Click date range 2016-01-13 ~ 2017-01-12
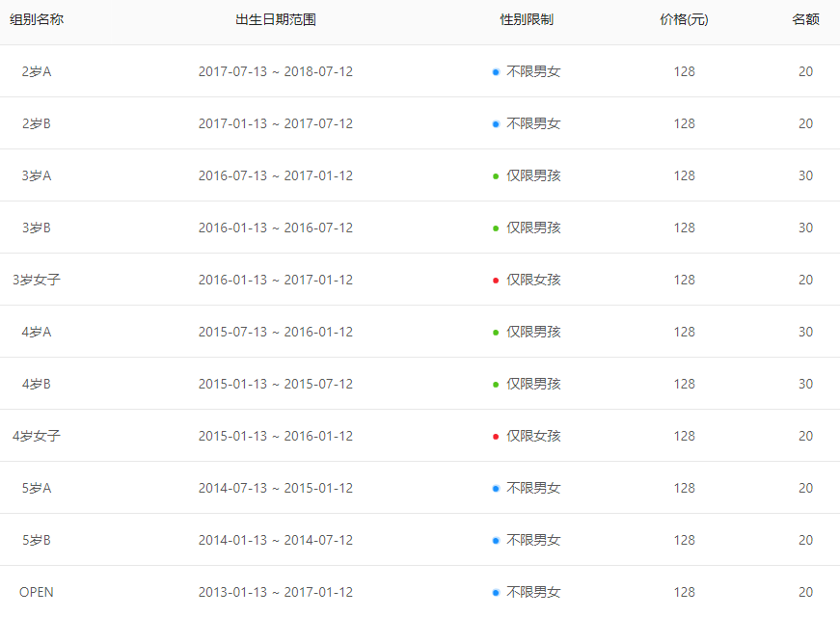 pyautogui.click(x=276, y=280)
